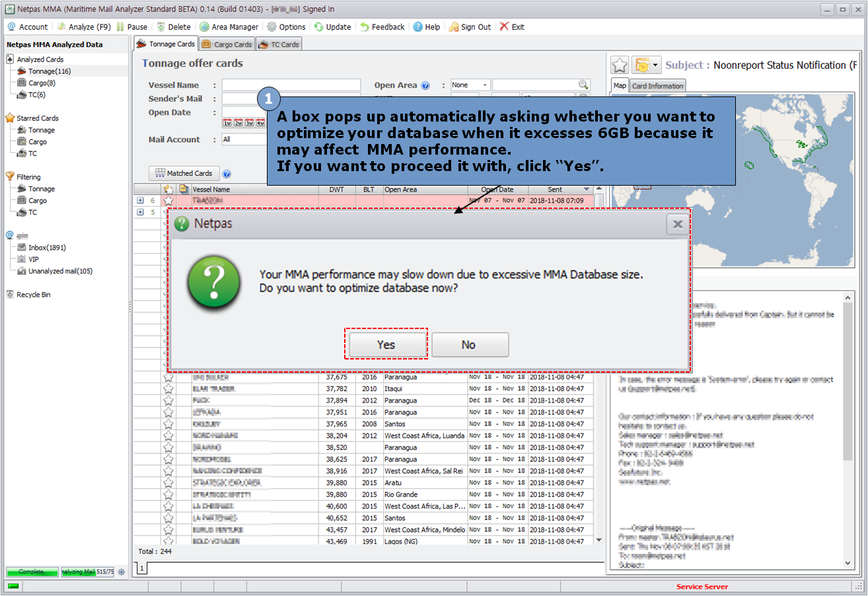Switch to the Cargo Cards tab
Viewport: 868px width, 596px height.
pos(227,44)
